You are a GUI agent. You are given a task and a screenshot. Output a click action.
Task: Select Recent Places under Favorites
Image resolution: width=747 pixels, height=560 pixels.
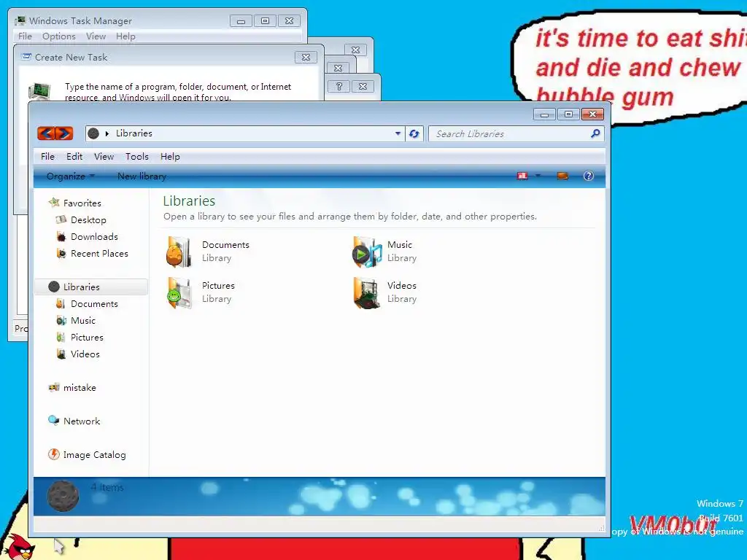pyautogui.click(x=99, y=253)
